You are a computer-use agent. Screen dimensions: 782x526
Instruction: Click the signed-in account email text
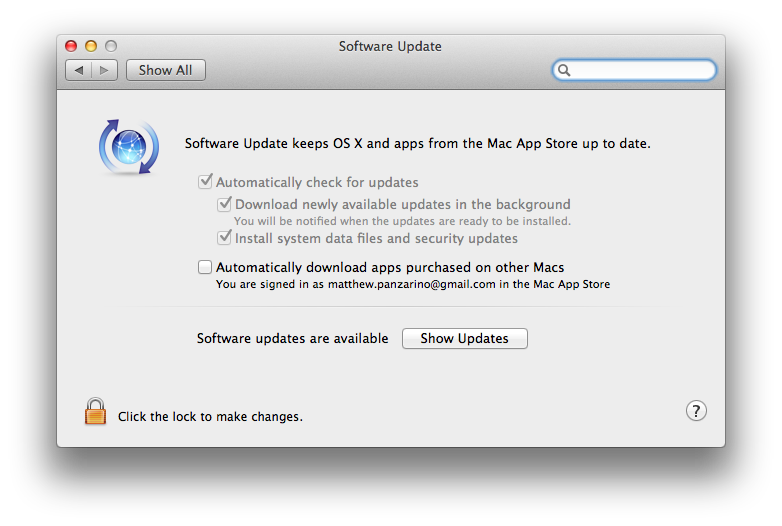(x=411, y=284)
